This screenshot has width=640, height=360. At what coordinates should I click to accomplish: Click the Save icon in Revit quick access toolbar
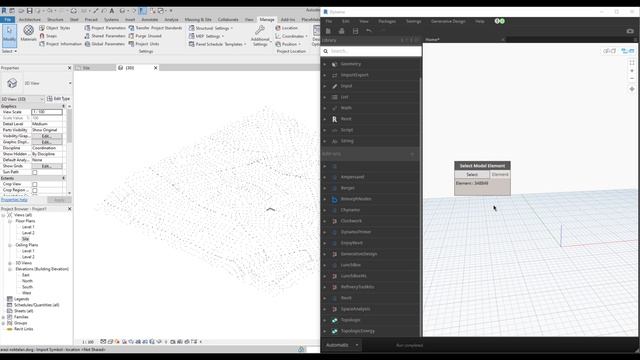pyautogui.click(x=29, y=11)
